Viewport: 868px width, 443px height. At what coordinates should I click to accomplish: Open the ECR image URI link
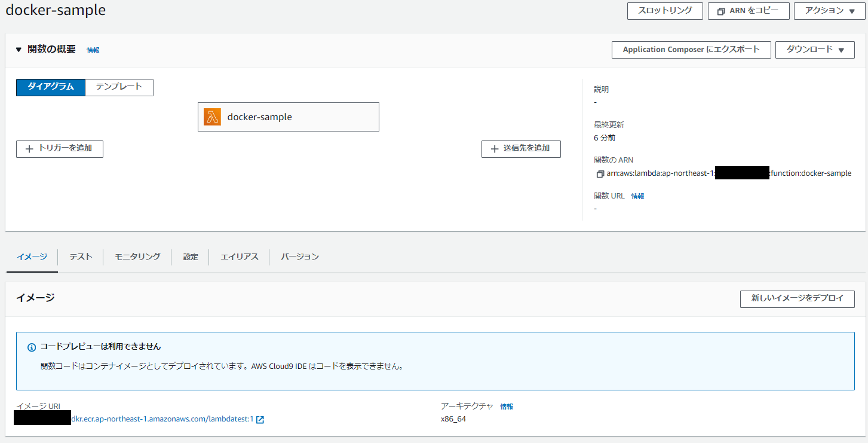coord(162,419)
